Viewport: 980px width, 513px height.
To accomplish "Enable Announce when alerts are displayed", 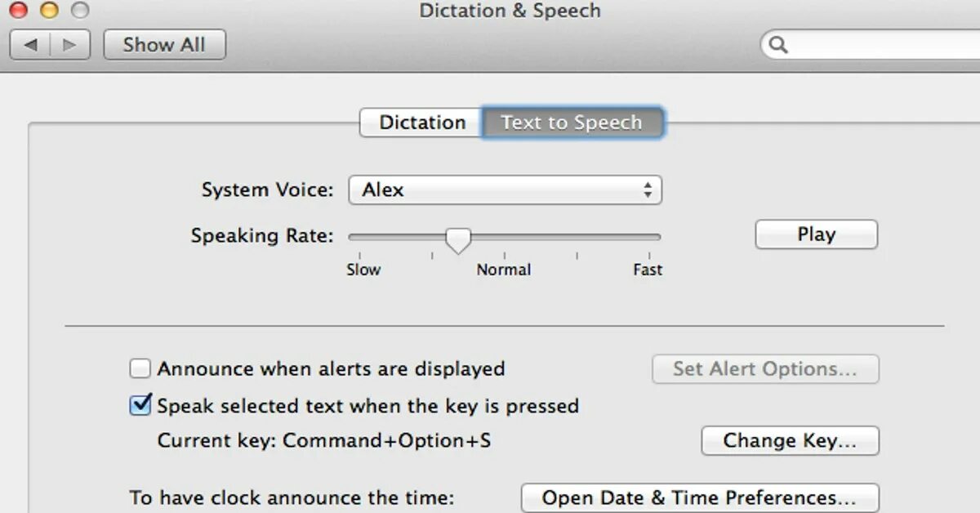I will click(140, 369).
